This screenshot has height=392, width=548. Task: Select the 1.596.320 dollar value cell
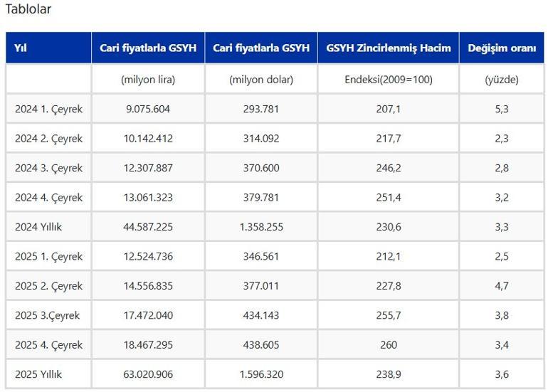[261, 374]
